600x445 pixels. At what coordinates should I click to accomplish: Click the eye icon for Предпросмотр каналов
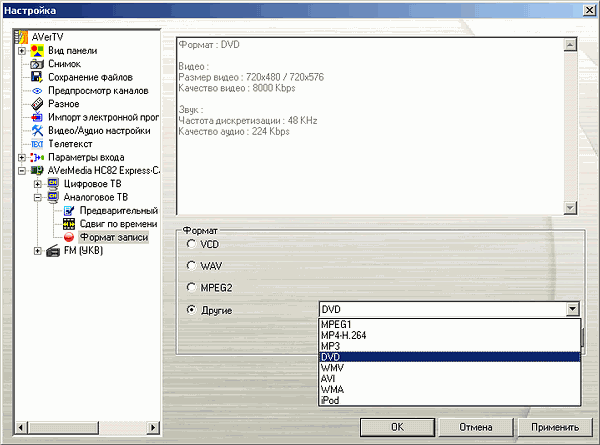click(38, 90)
